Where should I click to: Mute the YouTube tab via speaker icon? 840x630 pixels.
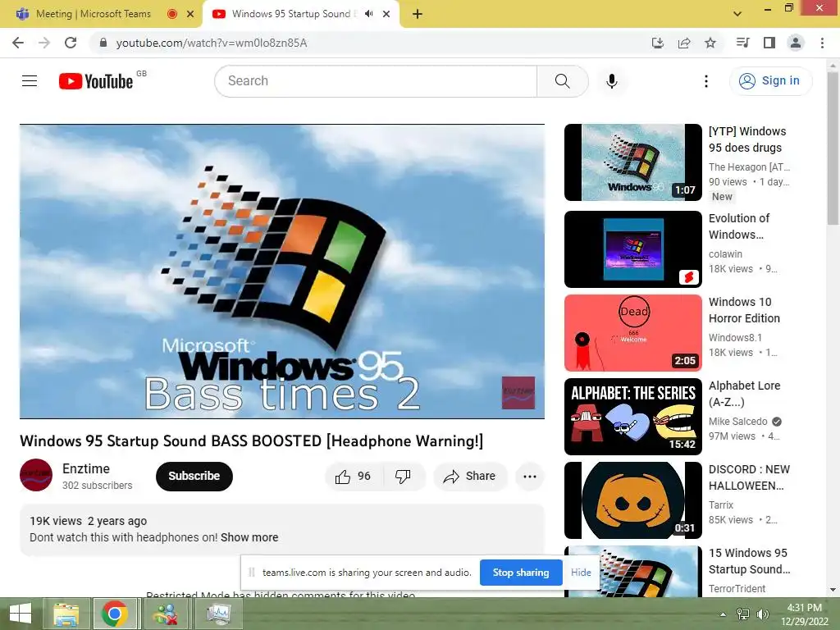(x=368, y=14)
